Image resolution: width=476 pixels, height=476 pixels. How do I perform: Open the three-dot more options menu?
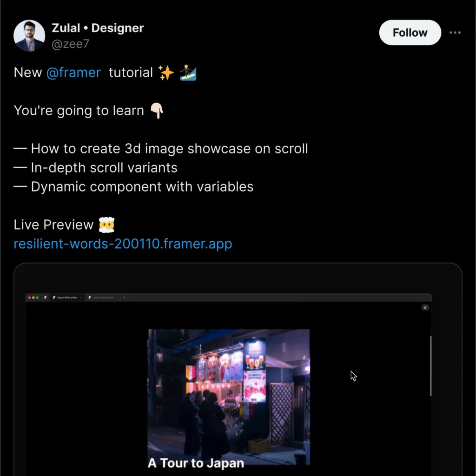coord(455,33)
